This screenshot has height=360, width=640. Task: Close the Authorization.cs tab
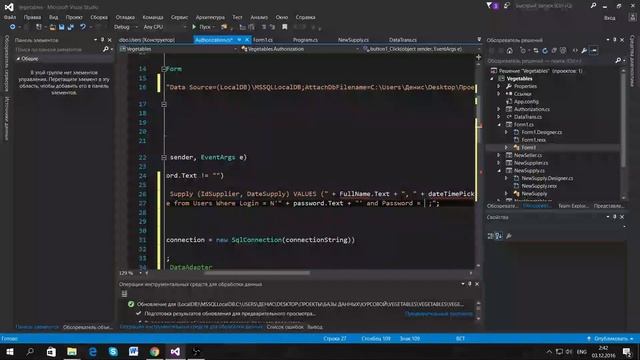[x=247, y=40]
